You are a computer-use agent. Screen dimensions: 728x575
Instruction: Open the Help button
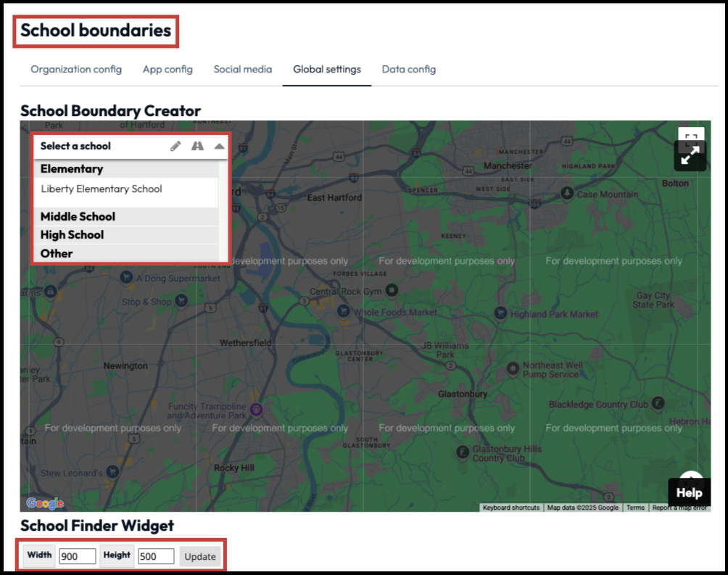[688, 492]
